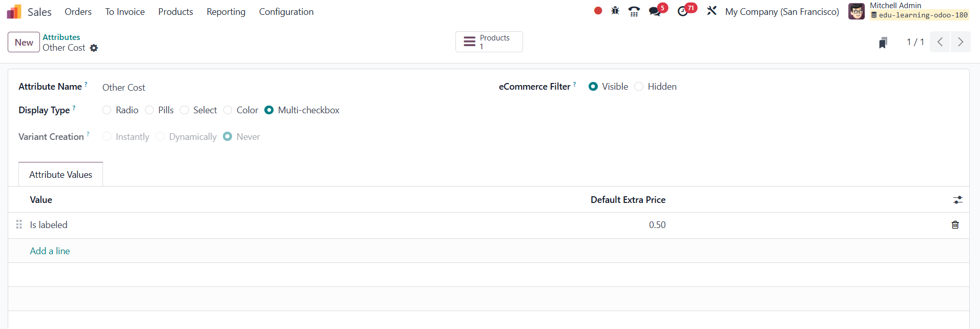Select the Radio display type
980x329 pixels.
[107, 110]
